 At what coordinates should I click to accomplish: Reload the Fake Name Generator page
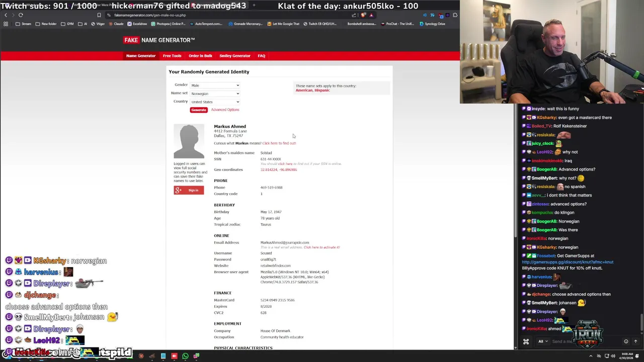click(21, 15)
